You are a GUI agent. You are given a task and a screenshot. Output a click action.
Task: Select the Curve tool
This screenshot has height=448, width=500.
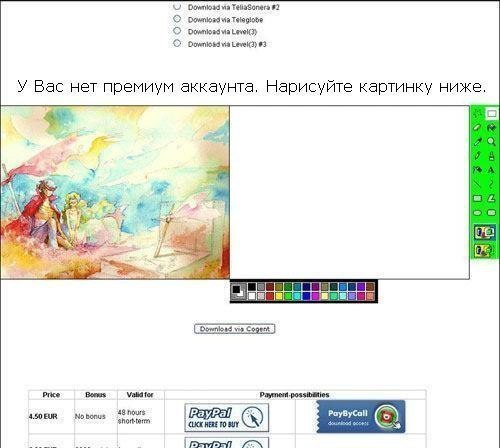(491, 184)
